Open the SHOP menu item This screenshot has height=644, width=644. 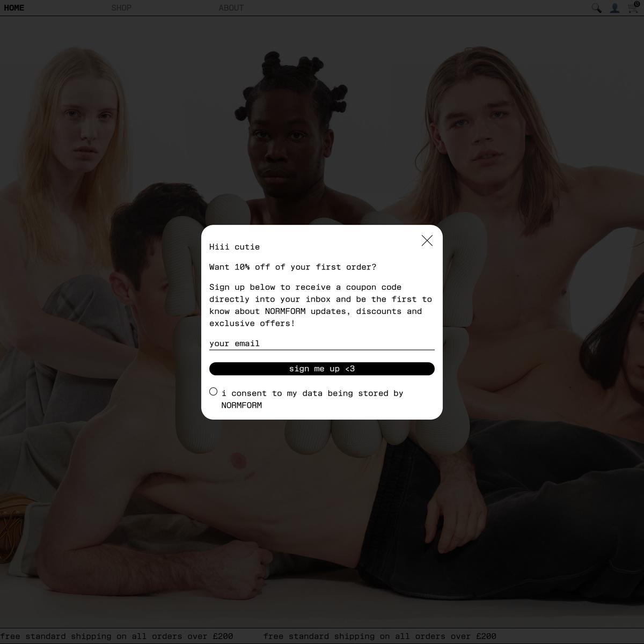pyautogui.click(x=121, y=8)
